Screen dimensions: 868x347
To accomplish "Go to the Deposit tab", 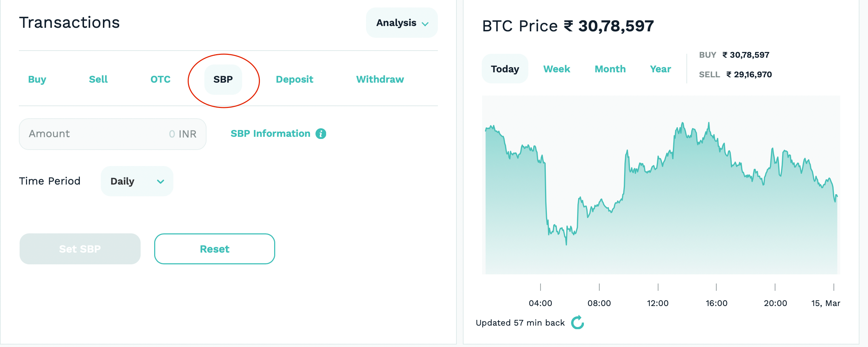I will click(x=294, y=79).
